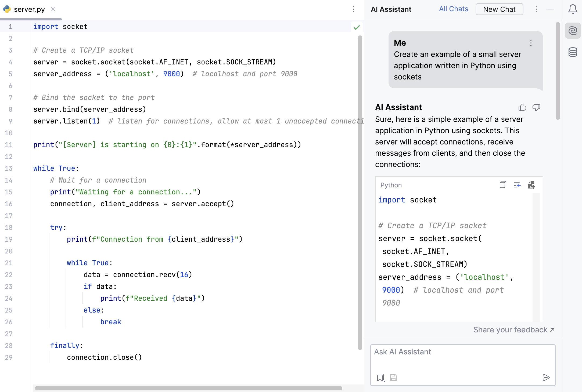Viewport: 582px width, 392px height.
Task: Close the server.py tab
Action: pyautogui.click(x=53, y=9)
